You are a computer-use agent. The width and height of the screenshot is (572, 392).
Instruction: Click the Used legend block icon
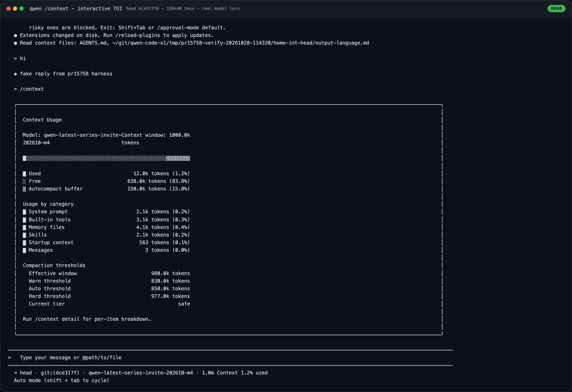(x=24, y=174)
